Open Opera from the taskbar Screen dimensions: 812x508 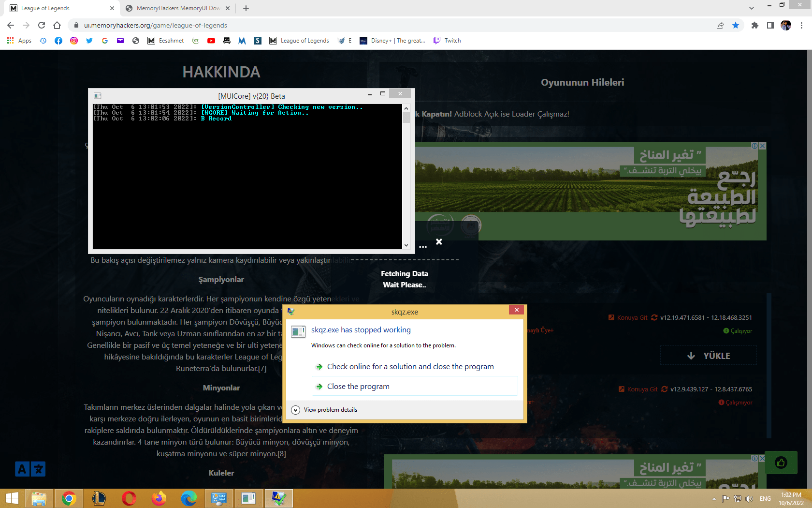pyautogui.click(x=129, y=498)
